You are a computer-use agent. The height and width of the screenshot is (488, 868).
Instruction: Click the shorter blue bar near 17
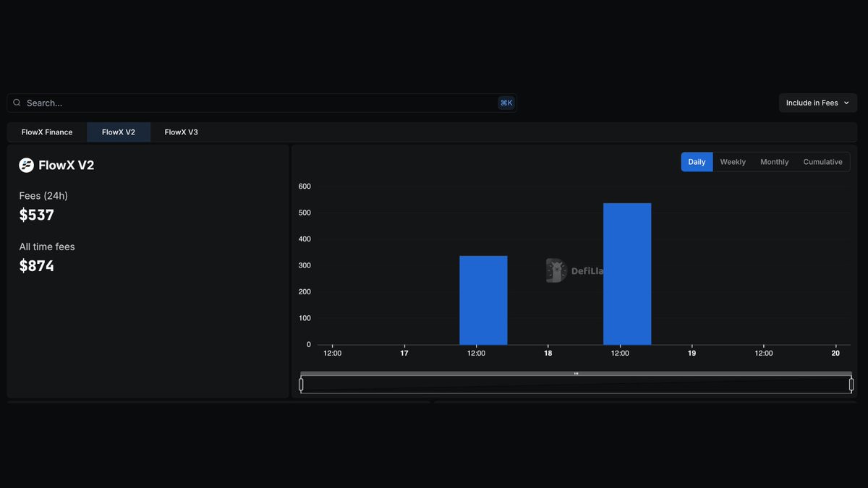click(x=483, y=300)
